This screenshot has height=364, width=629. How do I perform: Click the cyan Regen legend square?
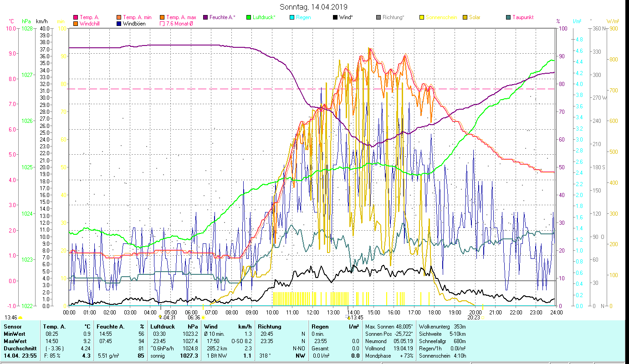point(292,18)
